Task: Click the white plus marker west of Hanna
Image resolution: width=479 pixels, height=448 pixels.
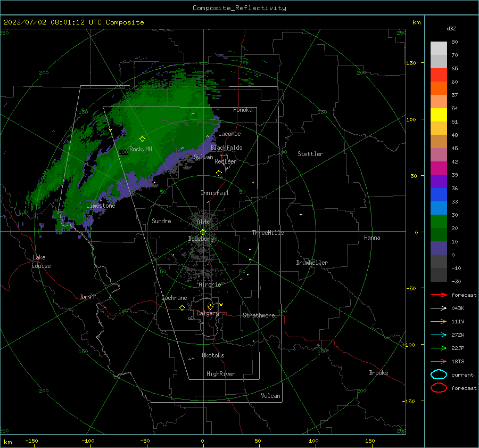Action: [x=301, y=214]
